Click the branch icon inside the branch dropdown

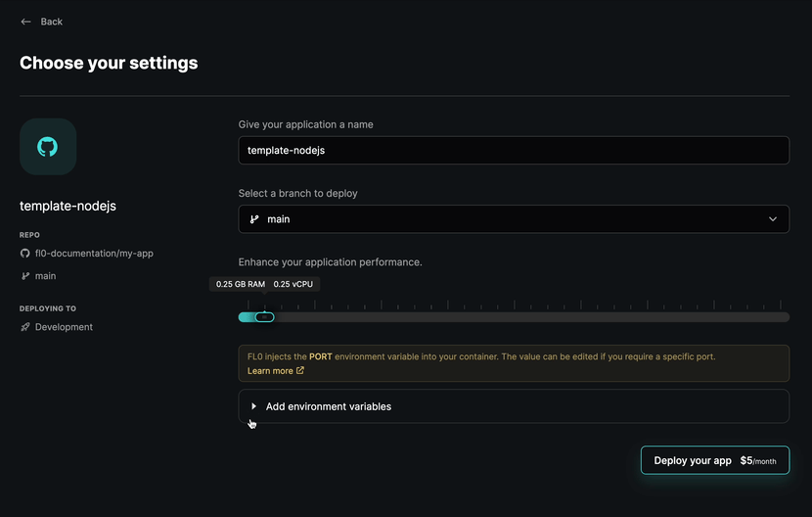[x=254, y=219]
